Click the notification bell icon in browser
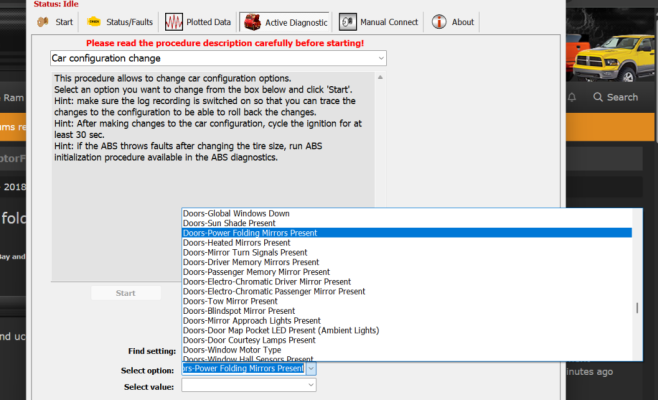Image resolution: width=658 pixels, height=400 pixels. pyautogui.click(x=572, y=97)
